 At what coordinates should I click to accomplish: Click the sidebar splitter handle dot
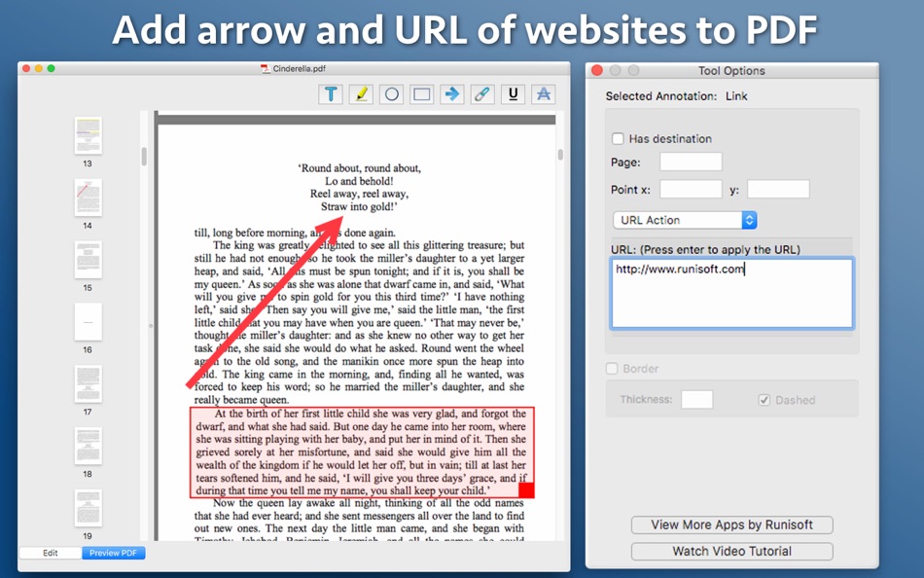[151, 326]
